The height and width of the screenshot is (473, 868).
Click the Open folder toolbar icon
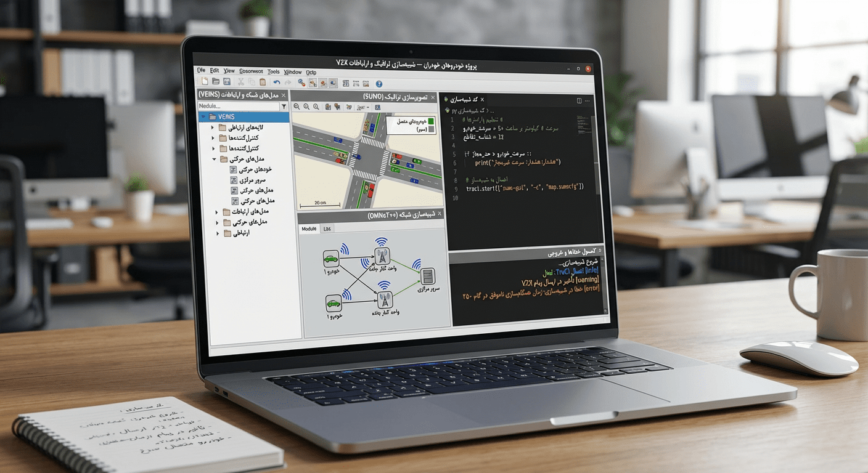pos(216,81)
